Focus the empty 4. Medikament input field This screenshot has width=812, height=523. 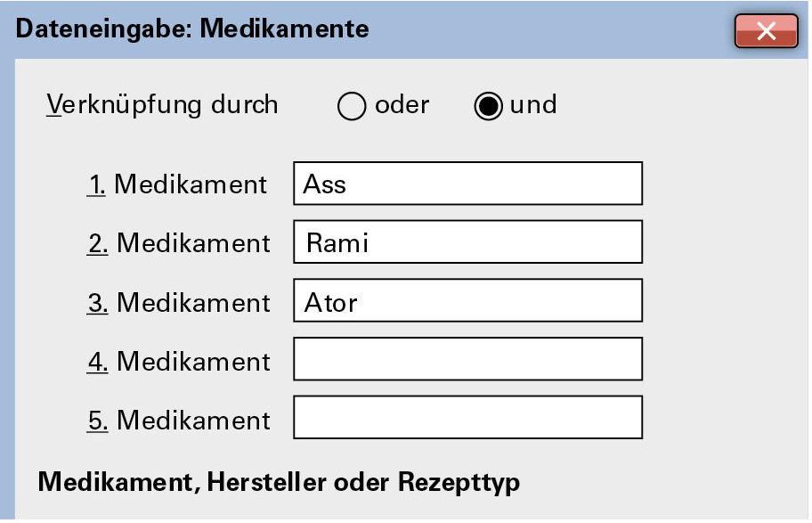[467, 360]
